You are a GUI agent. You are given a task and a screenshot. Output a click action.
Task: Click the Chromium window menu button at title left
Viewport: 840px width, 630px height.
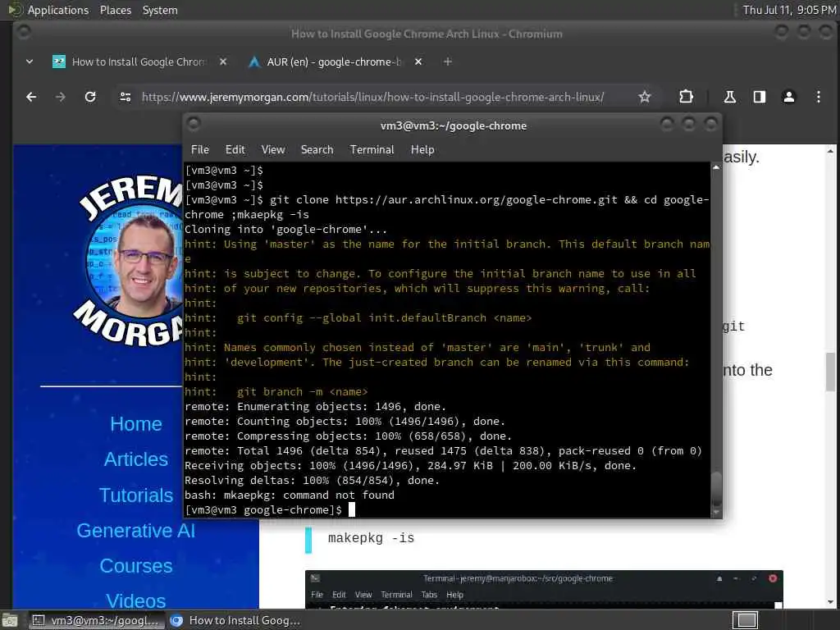[24, 33]
